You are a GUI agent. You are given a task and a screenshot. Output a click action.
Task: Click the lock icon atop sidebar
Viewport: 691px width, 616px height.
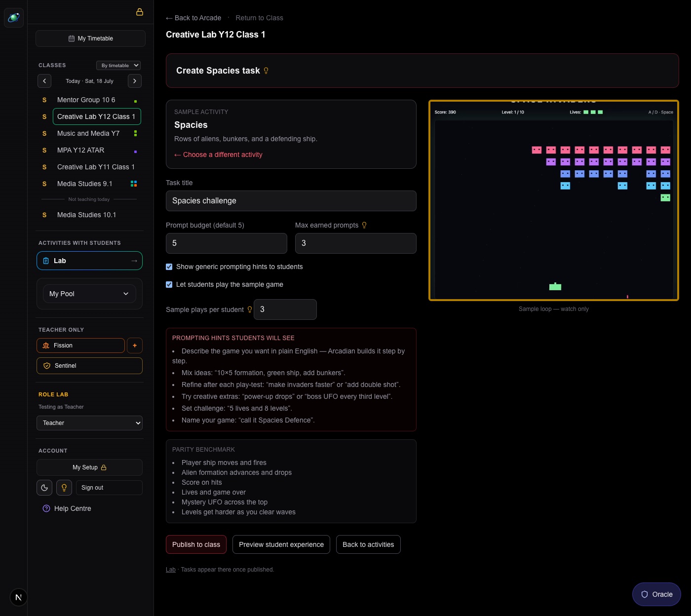(140, 12)
